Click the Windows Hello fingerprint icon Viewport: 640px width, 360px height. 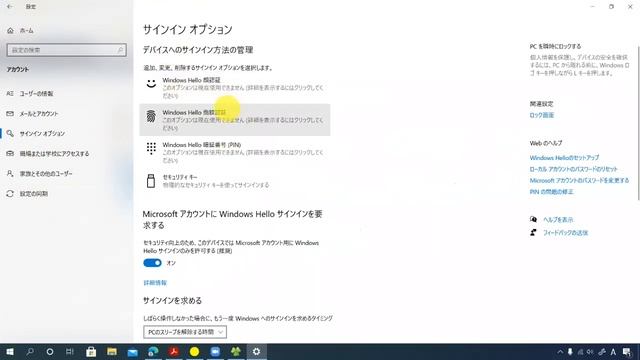(x=151, y=116)
